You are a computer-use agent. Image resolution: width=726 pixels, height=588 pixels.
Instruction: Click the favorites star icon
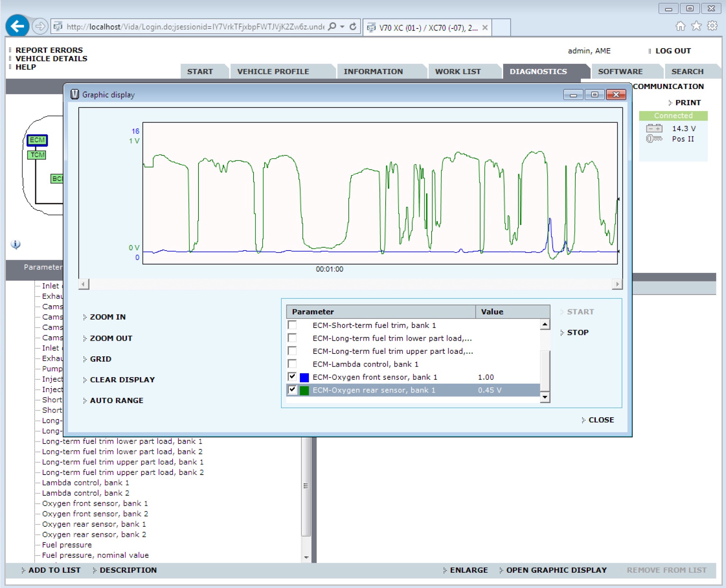click(696, 26)
